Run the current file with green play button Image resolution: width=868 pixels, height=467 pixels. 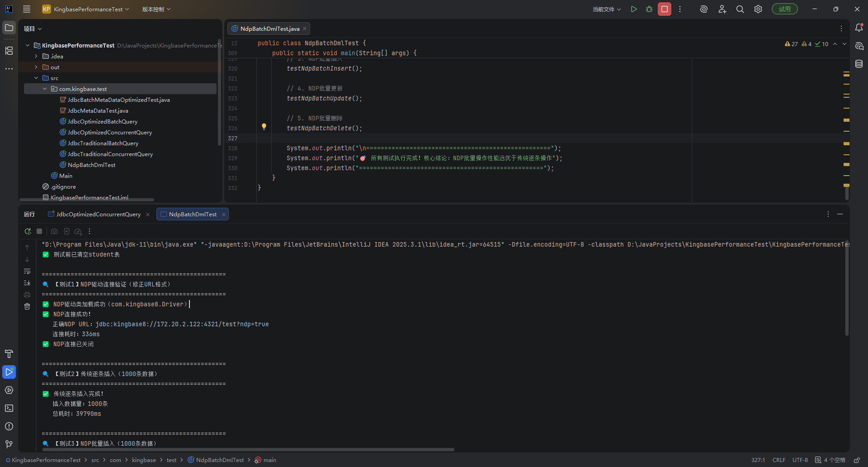coord(634,9)
